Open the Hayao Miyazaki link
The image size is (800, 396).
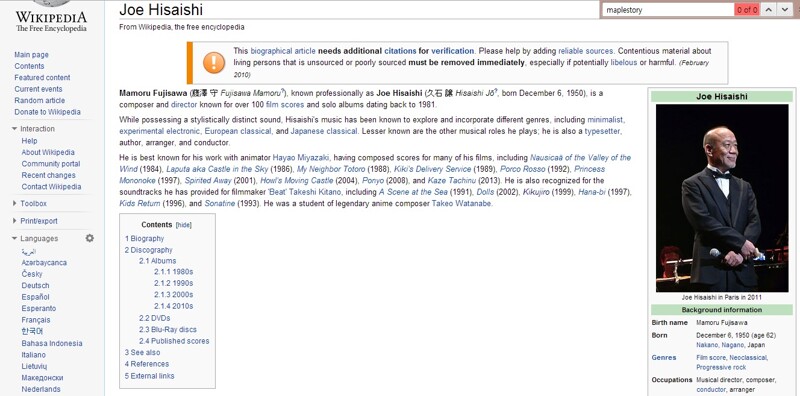point(301,158)
